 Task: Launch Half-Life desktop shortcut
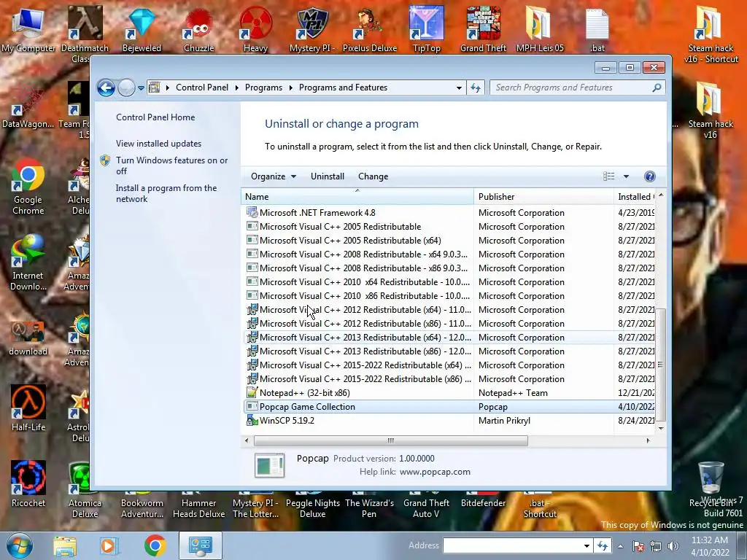(28, 408)
